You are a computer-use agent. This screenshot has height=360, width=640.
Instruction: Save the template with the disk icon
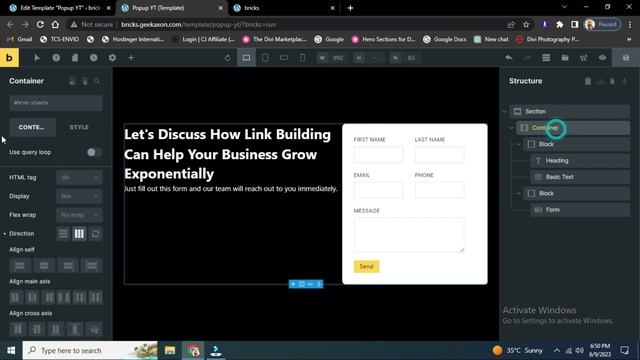coord(626,58)
